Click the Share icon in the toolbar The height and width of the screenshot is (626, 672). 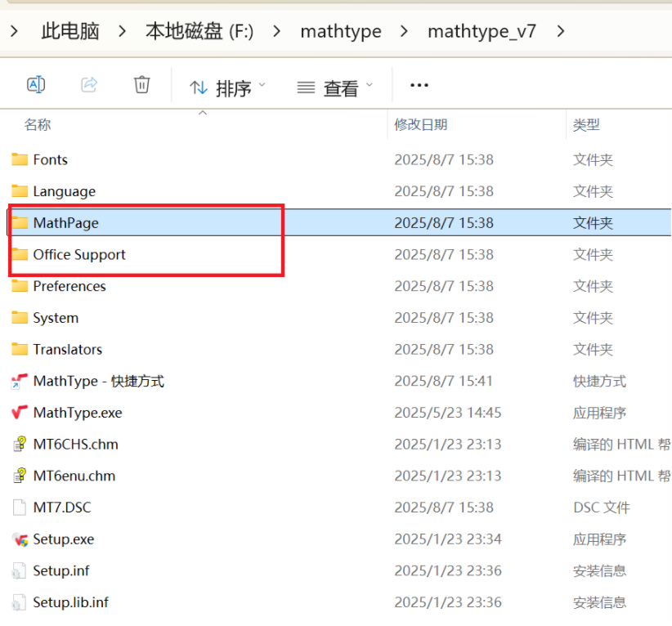88,84
